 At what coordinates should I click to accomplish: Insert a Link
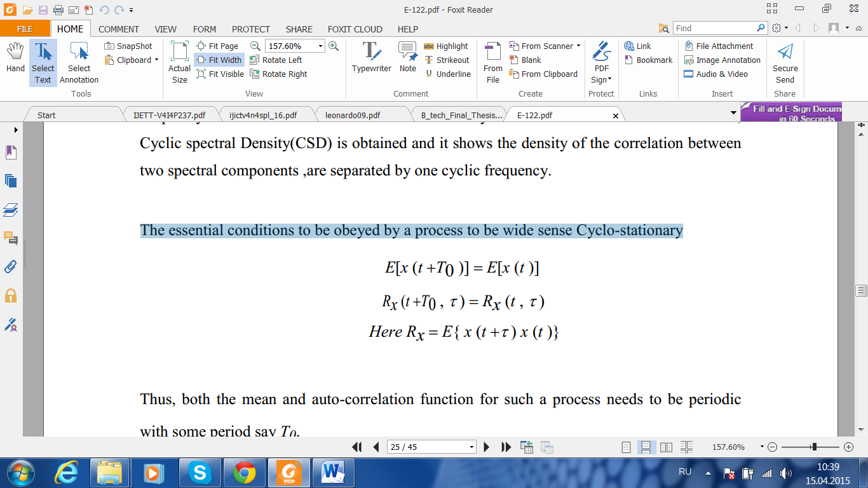click(637, 46)
